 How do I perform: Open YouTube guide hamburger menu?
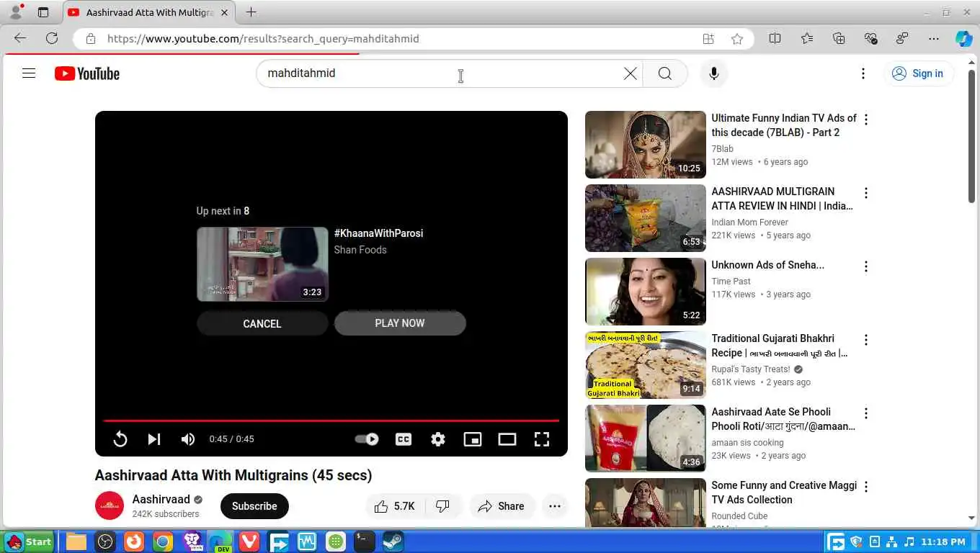pyautogui.click(x=29, y=73)
